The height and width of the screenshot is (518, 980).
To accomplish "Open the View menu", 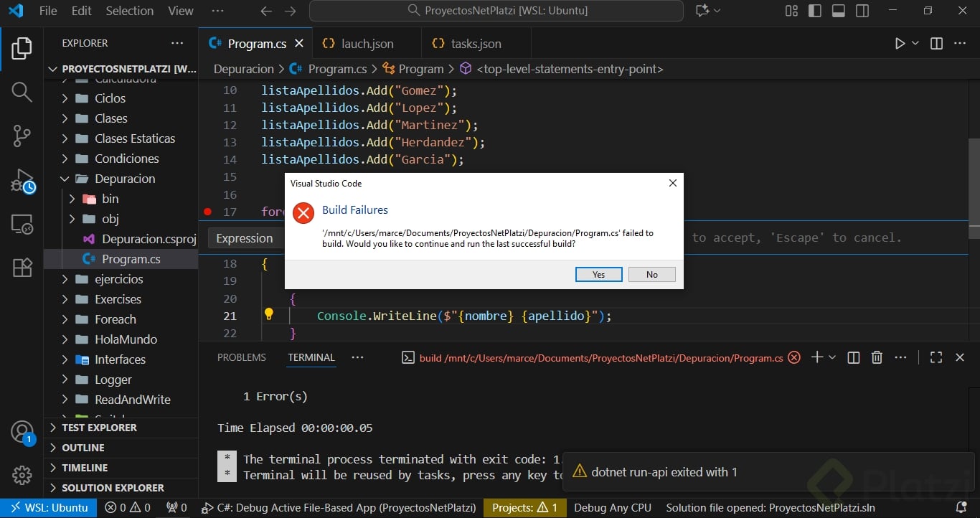I will pos(181,11).
